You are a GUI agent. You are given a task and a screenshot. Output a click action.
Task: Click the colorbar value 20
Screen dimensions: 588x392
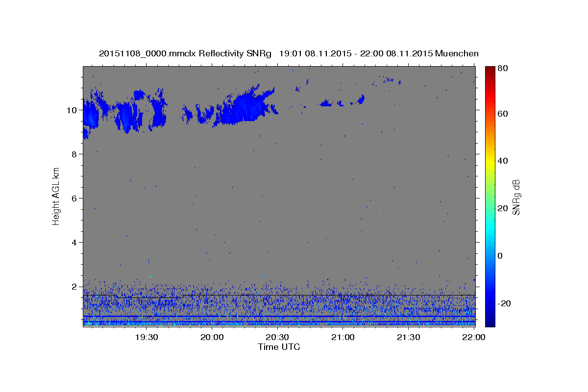502,208
